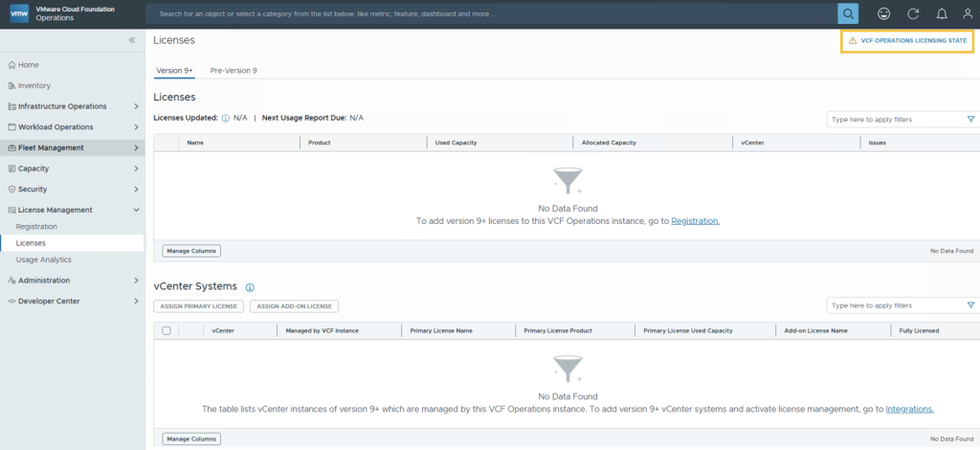Image resolution: width=980 pixels, height=450 pixels.
Task: Click Add-on License Name header
Action: click(815, 330)
